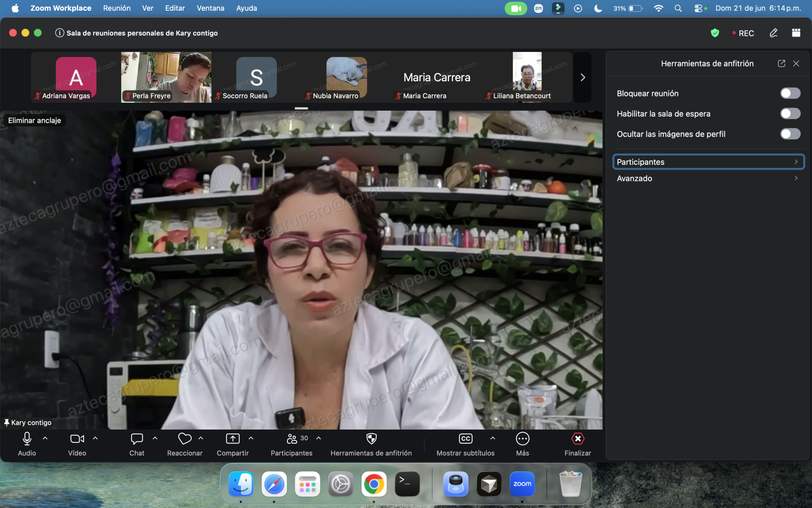The image size is (812, 508).
Task: Open Spotlight search in menu bar
Action: [678, 8]
